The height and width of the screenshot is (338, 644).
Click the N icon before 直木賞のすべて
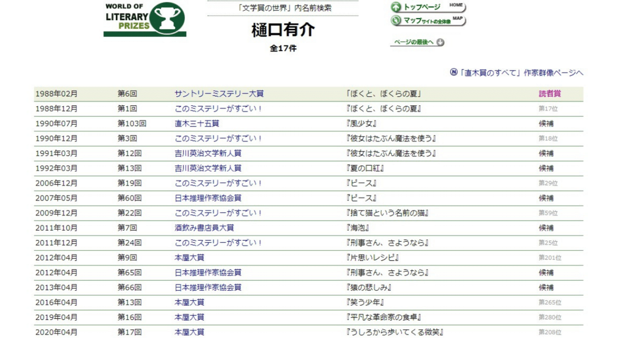point(454,73)
